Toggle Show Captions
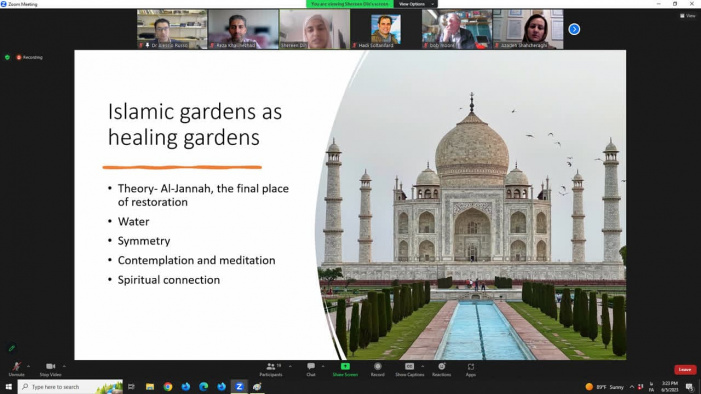 point(410,369)
